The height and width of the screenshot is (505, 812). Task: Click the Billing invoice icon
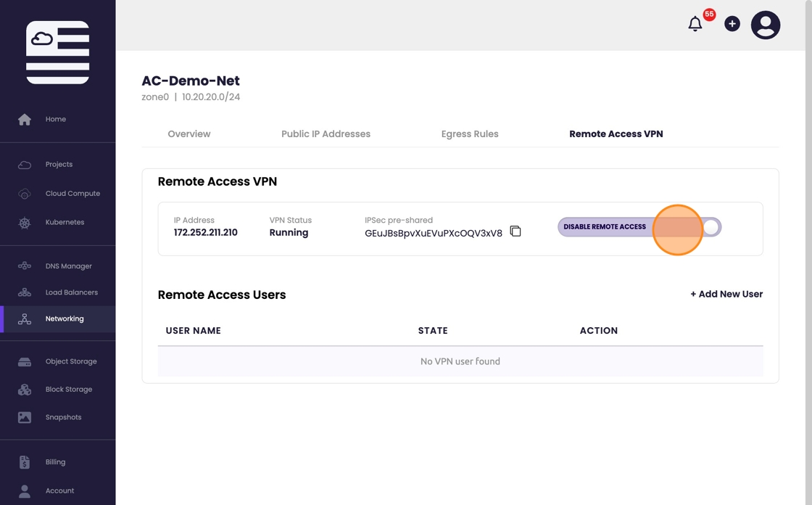25,462
